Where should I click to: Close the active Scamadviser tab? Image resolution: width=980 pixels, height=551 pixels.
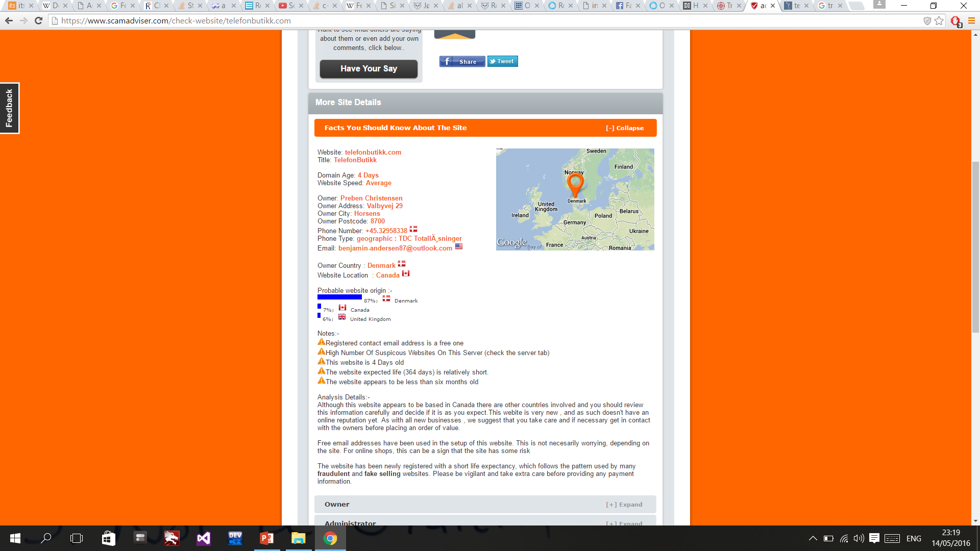773,6
